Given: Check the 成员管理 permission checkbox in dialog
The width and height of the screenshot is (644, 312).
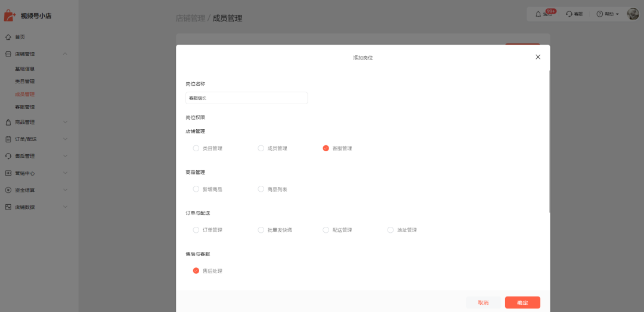Looking at the screenshot, I should pos(261,148).
